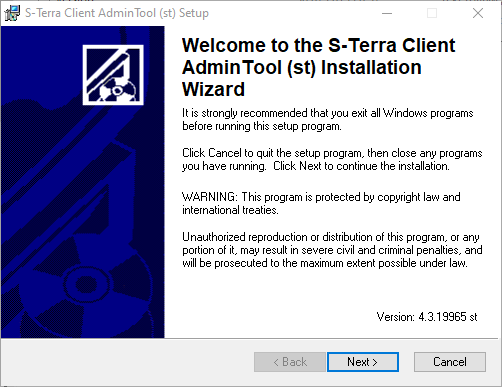Click the empty footer area left of Back

[127, 362]
